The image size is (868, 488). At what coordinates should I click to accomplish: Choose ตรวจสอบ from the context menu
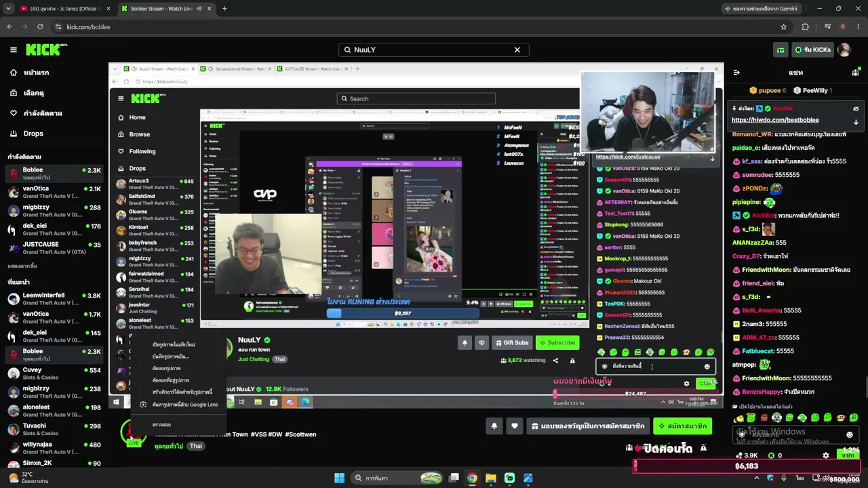(x=161, y=425)
